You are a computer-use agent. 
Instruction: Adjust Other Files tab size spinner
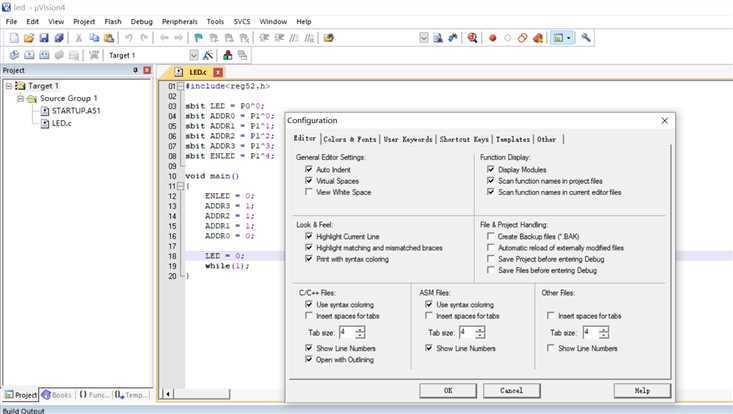604,332
